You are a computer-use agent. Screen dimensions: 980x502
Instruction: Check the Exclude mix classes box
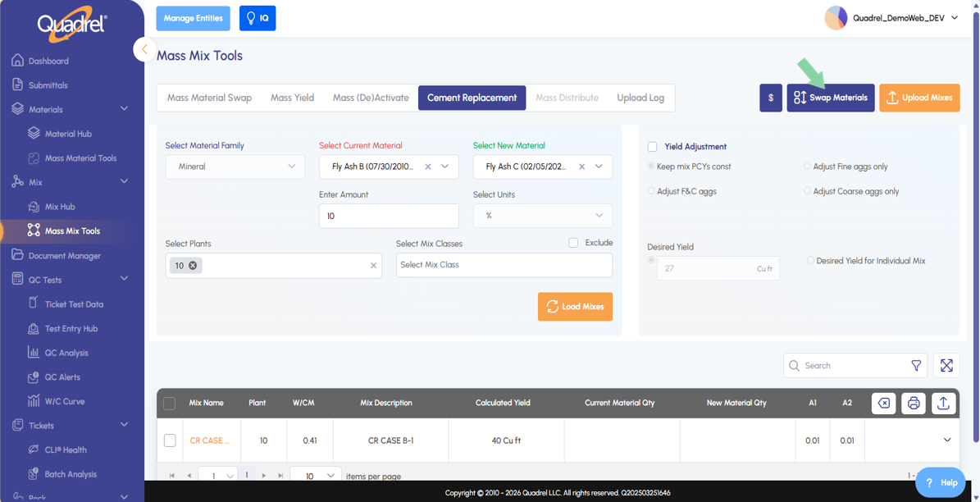(x=573, y=243)
